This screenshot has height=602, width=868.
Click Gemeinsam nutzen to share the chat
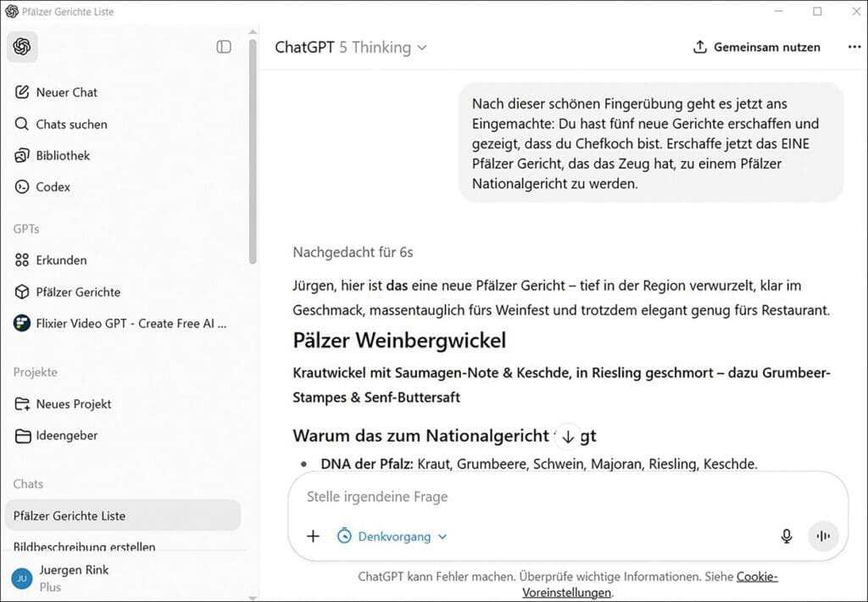pyautogui.click(x=755, y=47)
